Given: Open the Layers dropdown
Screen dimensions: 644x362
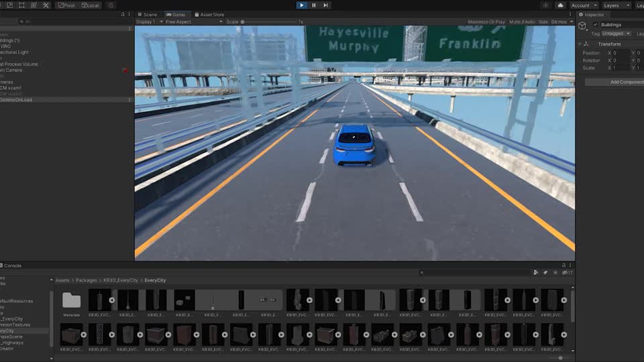Looking at the screenshot, I should (616, 5).
